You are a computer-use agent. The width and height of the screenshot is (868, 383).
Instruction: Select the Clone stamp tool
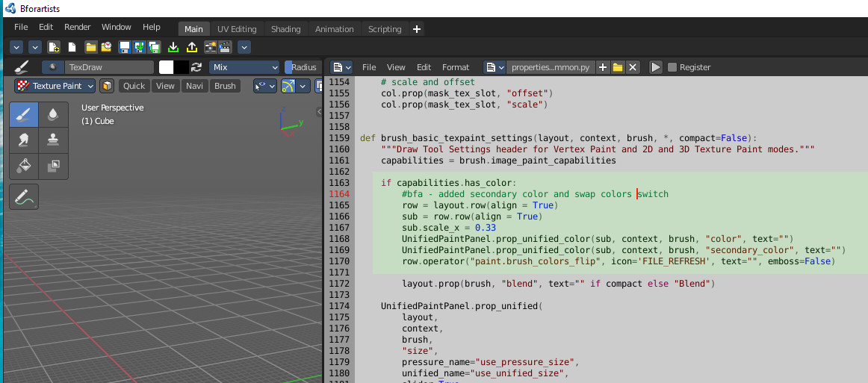pos(54,140)
